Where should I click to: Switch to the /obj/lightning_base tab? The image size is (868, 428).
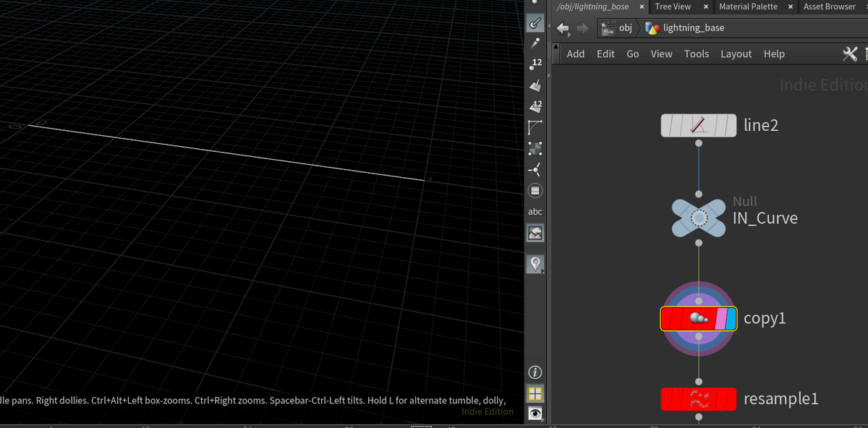593,7
